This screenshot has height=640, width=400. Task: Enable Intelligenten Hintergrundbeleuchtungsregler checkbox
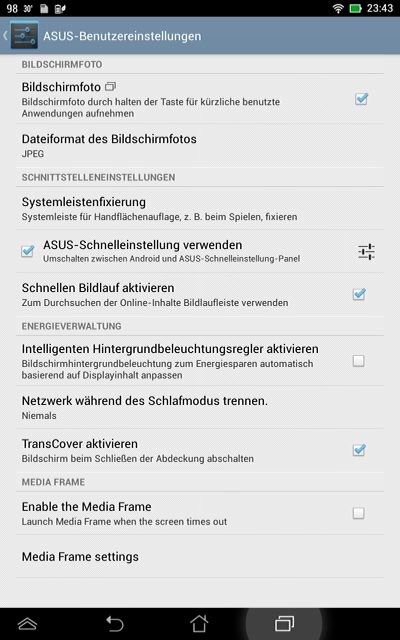point(358,360)
